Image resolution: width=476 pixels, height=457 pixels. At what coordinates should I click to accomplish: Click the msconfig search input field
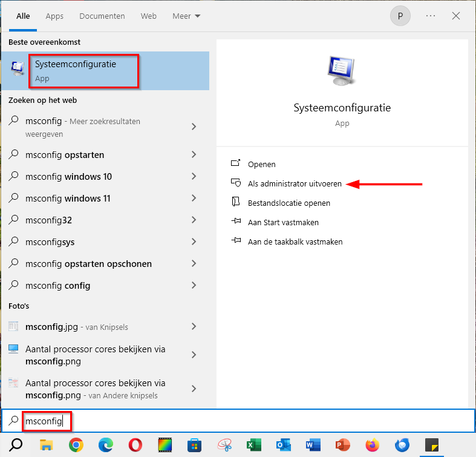pos(242,420)
